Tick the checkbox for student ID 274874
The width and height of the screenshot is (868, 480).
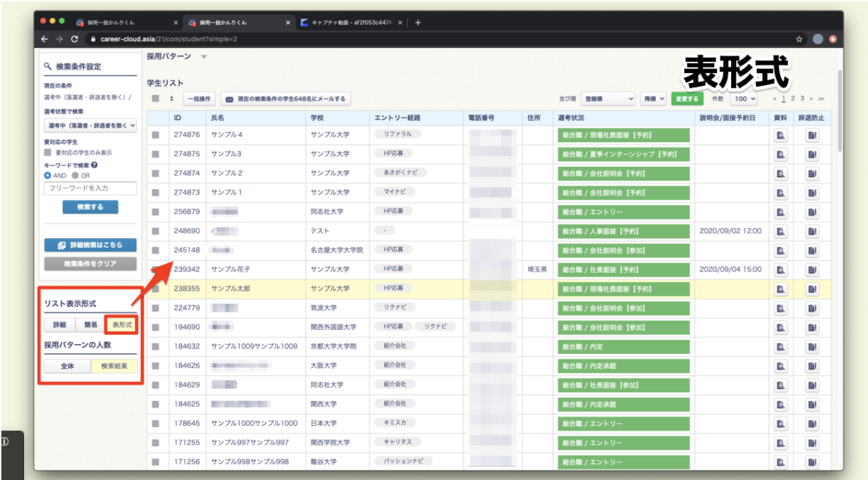point(156,174)
